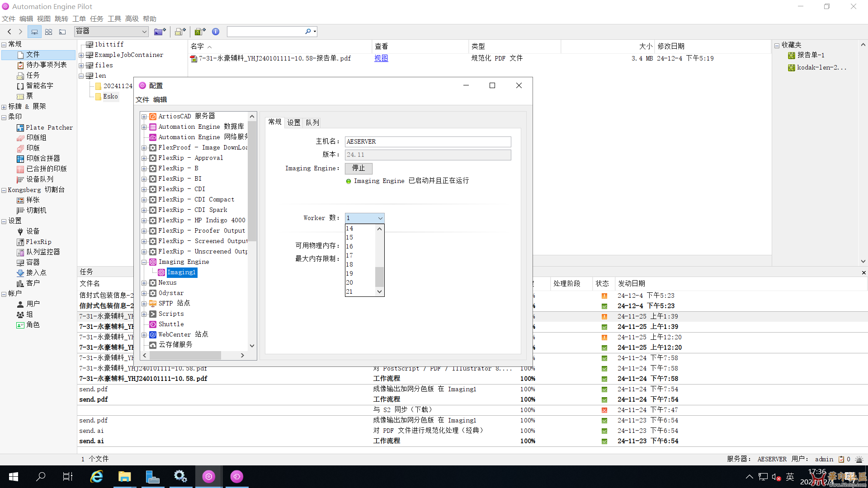868x488 pixels.
Task: Go back with the left arrow toolbar button
Action: pos(9,32)
